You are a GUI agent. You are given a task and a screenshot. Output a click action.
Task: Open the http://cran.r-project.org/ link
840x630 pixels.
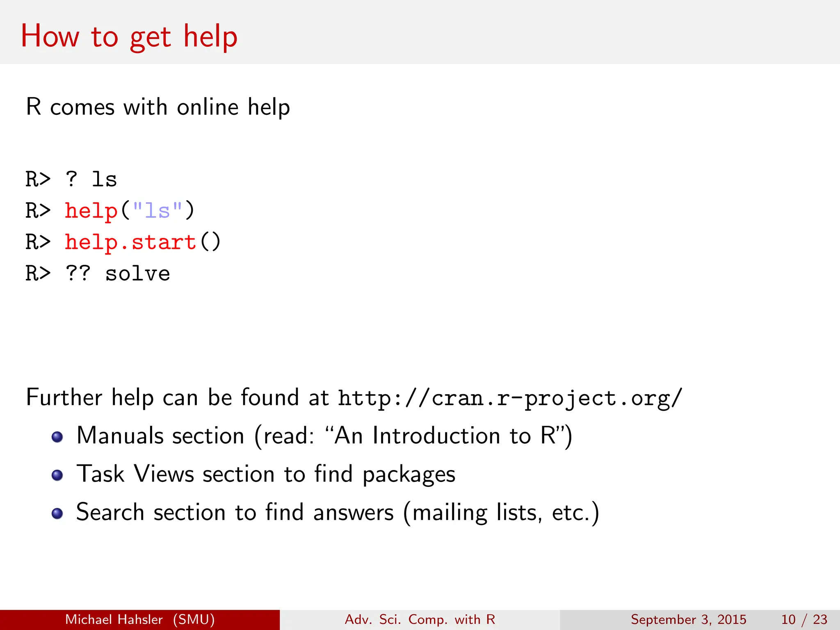click(x=510, y=398)
